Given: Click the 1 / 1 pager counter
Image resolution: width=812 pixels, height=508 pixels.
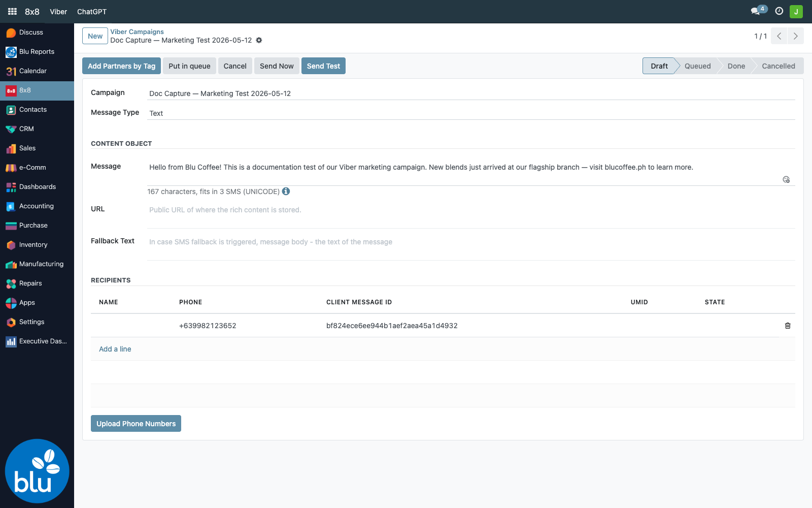Looking at the screenshot, I should point(760,36).
